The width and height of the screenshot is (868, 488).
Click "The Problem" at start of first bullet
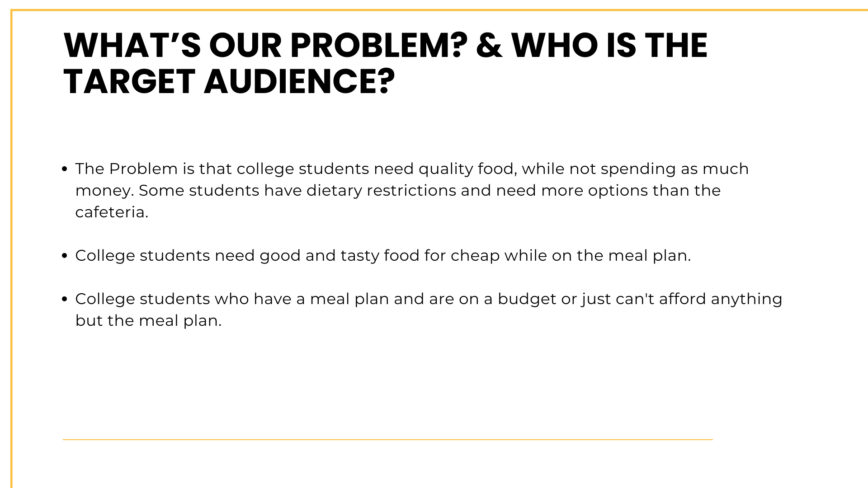coord(126,169)
